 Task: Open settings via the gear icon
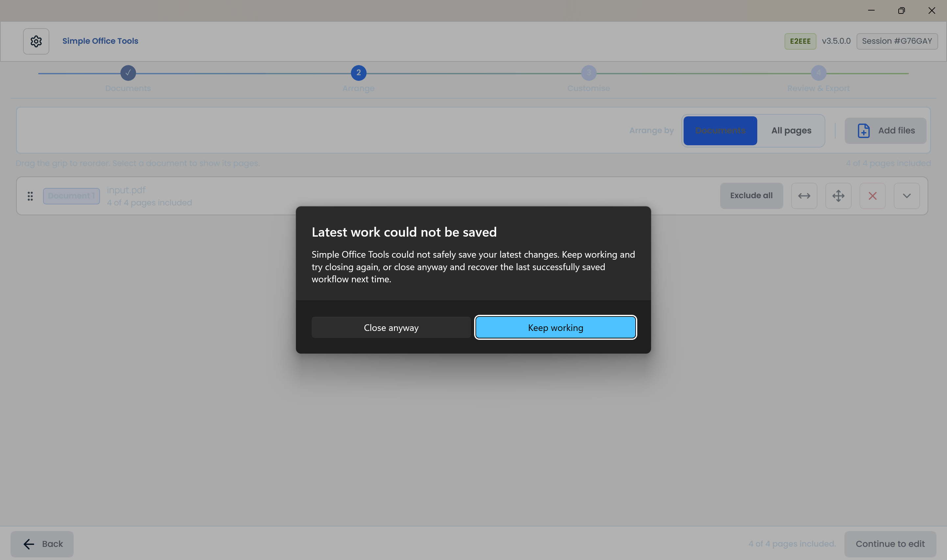coord(36,41)
